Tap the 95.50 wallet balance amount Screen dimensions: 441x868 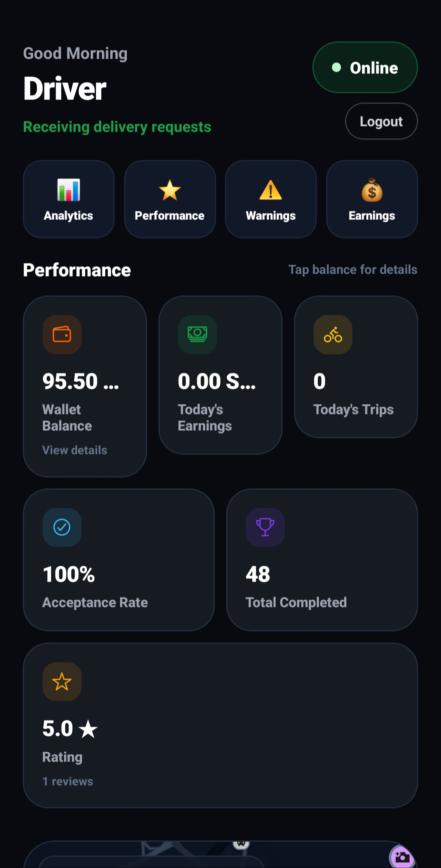81,381
